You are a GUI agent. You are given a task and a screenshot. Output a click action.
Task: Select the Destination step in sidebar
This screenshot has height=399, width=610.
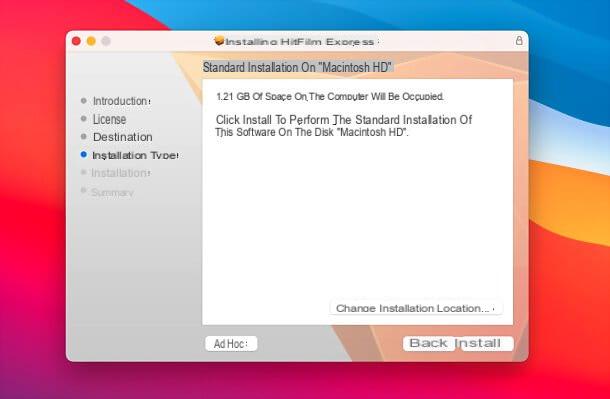[123, 137]
